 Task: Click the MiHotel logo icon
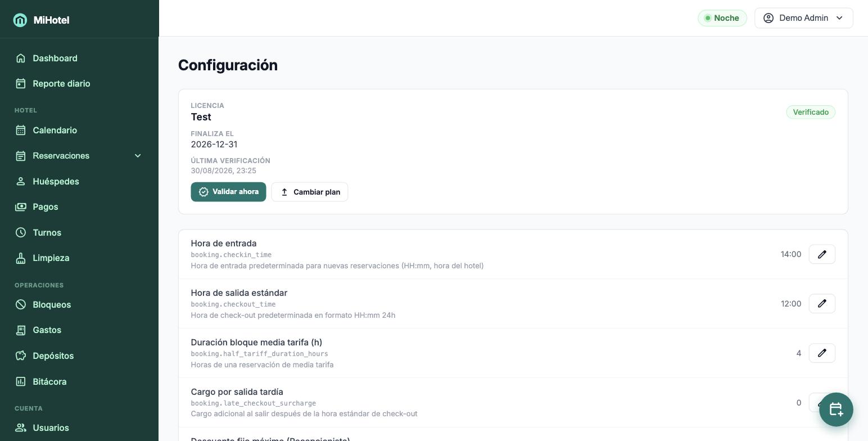tap(20, 20)
